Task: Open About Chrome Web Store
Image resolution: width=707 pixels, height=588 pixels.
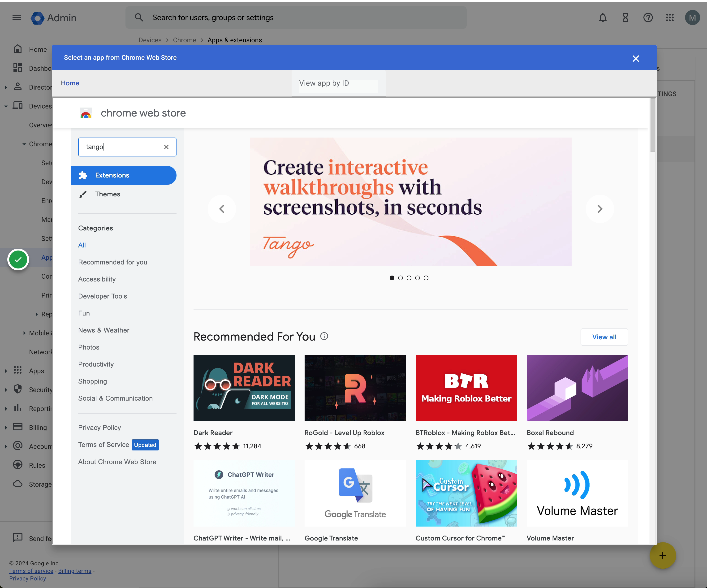Action: point(117,462)
